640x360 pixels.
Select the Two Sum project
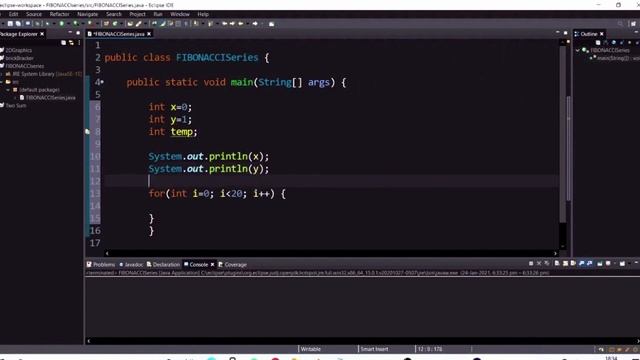pos(16,105)
